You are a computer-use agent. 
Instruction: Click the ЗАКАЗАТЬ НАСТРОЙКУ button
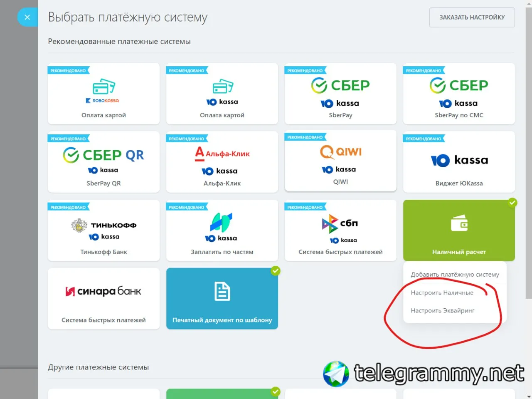[x=472, y=17]
